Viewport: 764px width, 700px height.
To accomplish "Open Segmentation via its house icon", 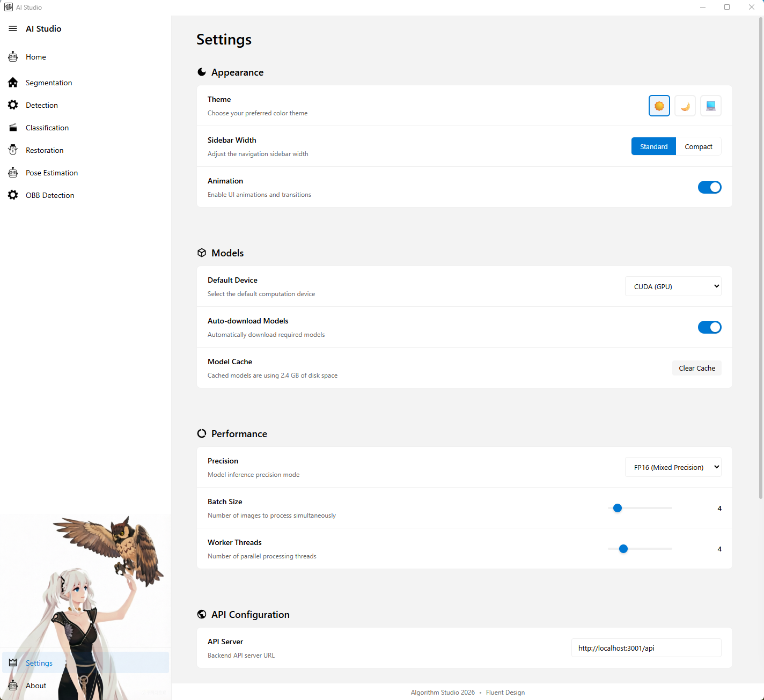I will (x=13, y=83).
